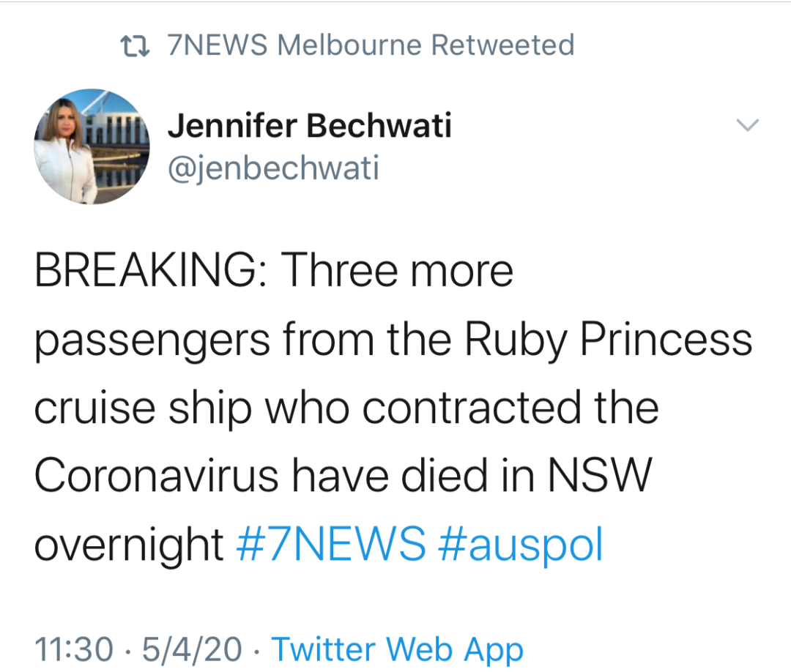Click the Ruby Princess text in tweet
Viewport: 791px width, 672px height.
(608, 340)
